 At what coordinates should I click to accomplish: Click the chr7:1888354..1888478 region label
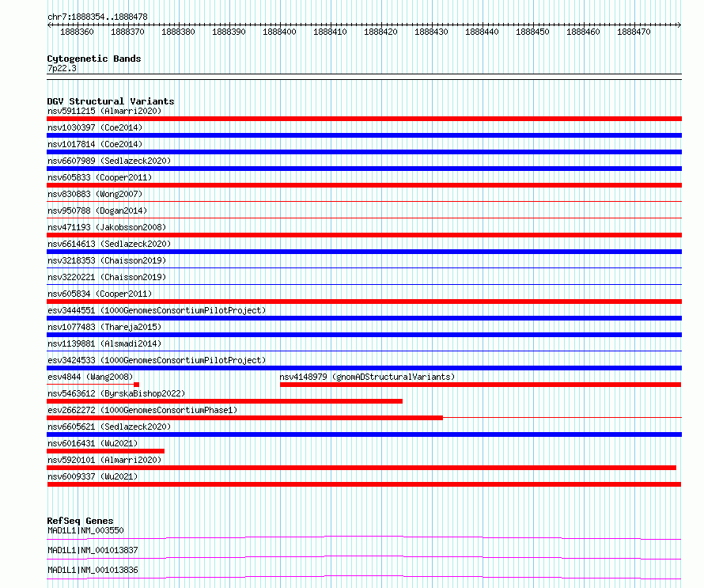pos(97,17)
